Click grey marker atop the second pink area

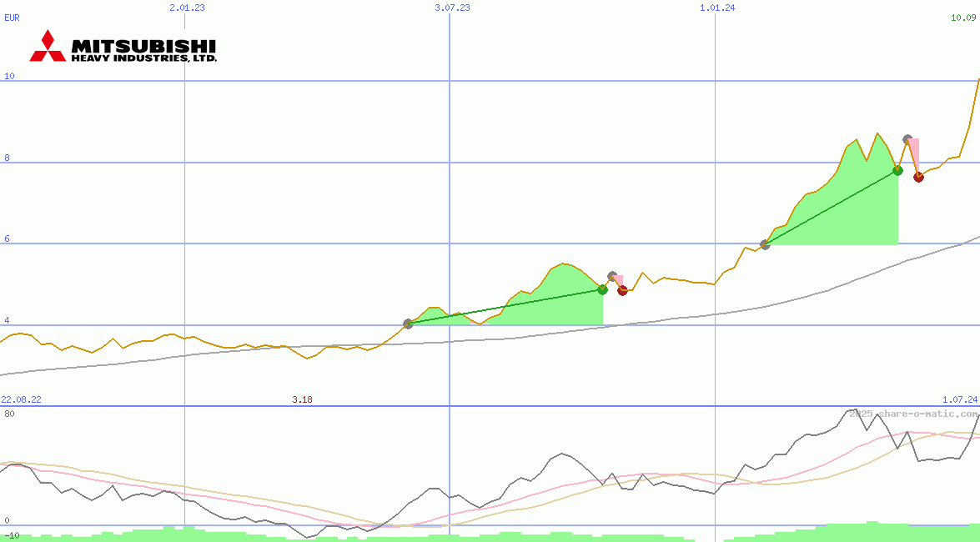click(x=907, y=138)
